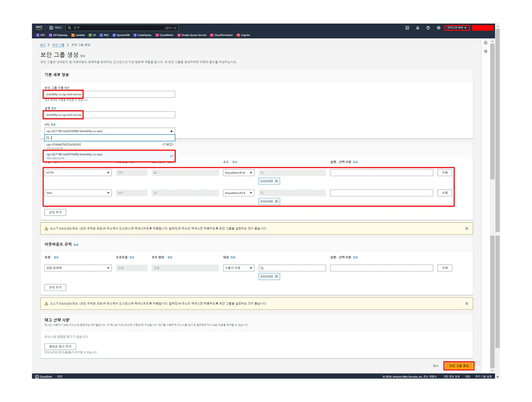Open the help question mark icon
Image resolution: width=532 pixels, height=402 pixels.
428,28
